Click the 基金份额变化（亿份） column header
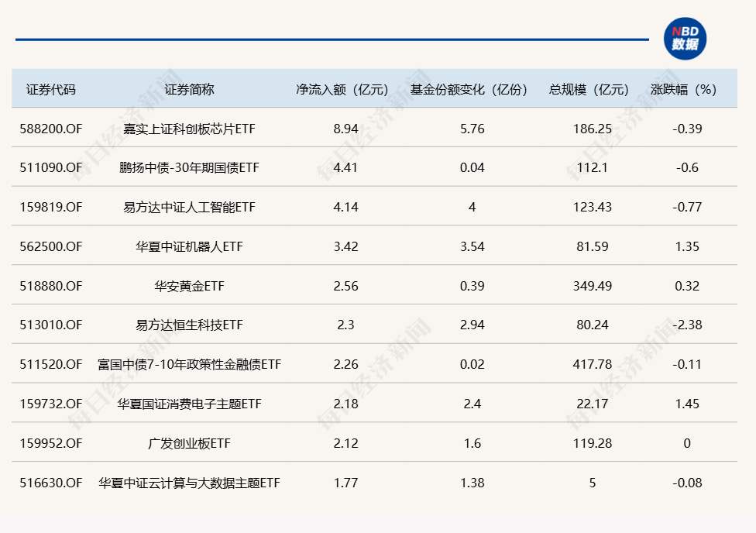Viewport: 756px width, 533px height. (x=472, y=89)
